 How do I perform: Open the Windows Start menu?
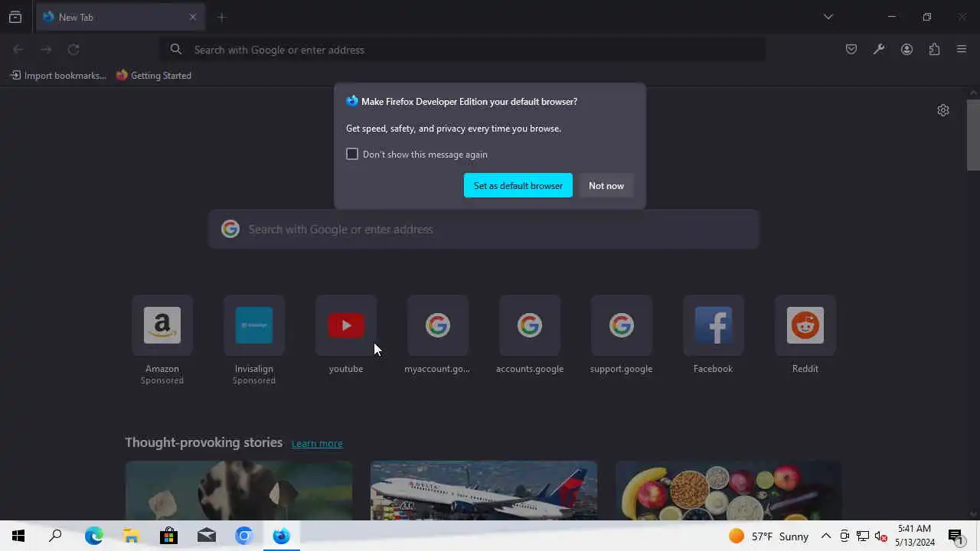(18, 536)
